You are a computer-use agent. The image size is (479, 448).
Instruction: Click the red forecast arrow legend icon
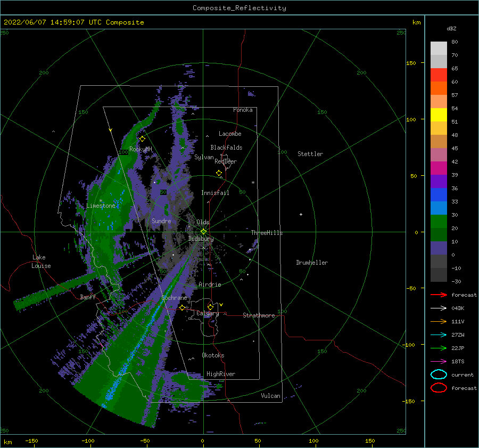pos(439,295)
